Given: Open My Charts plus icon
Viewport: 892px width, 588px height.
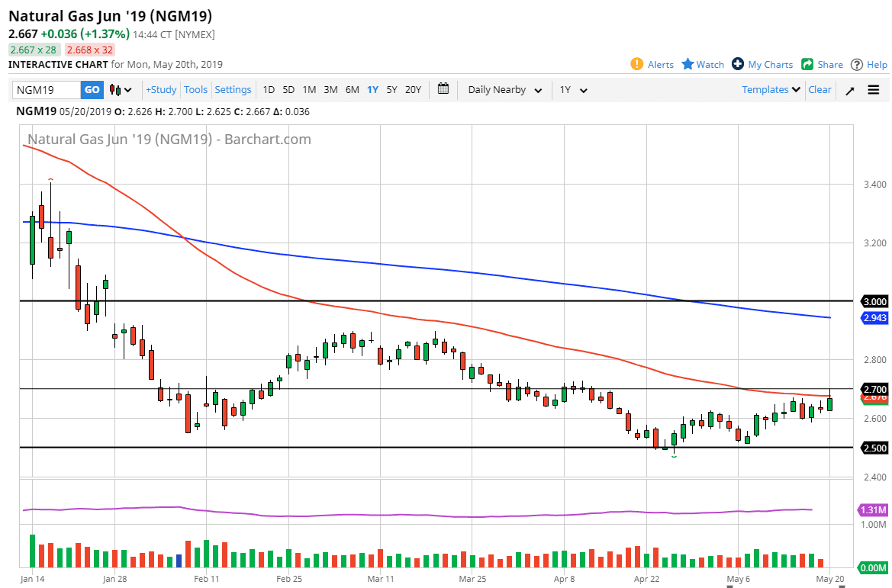Looking at the screenshot, I should 738,64.
